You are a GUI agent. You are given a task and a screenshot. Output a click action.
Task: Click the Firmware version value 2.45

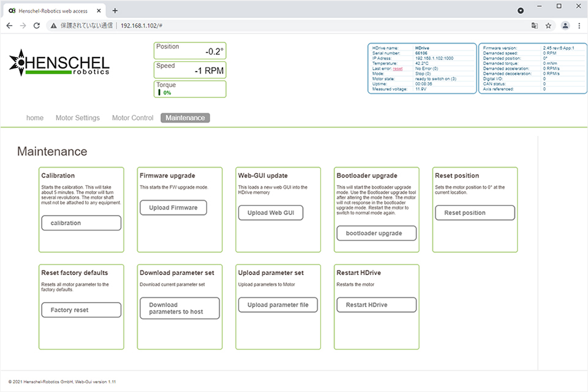click(x=558, y=48)
